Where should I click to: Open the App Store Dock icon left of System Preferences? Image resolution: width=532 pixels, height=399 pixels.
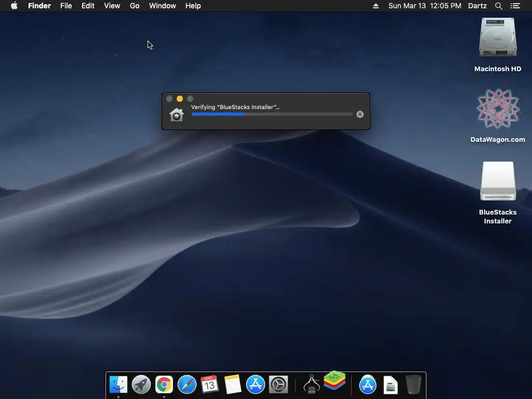coord(256,384)
